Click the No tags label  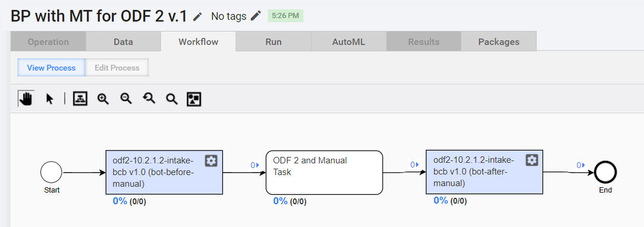click(x=229, y=16)
